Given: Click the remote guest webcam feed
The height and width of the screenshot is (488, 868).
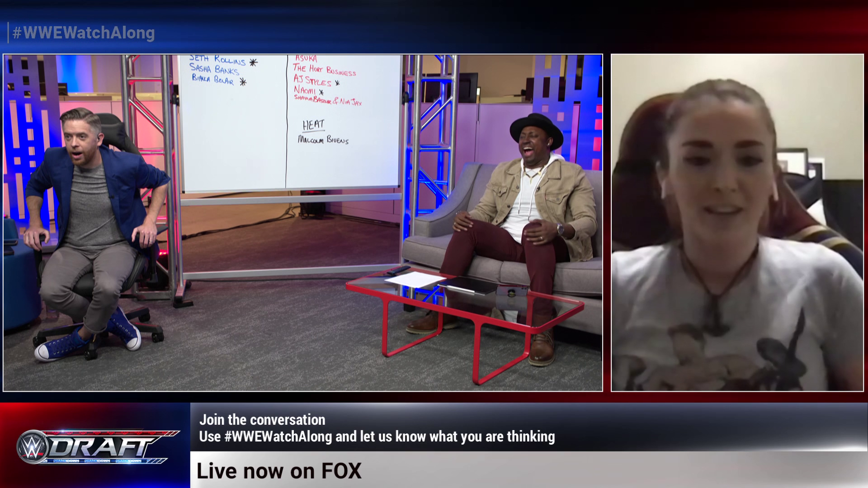Looking at the screenshot, I should click(737, 222).
